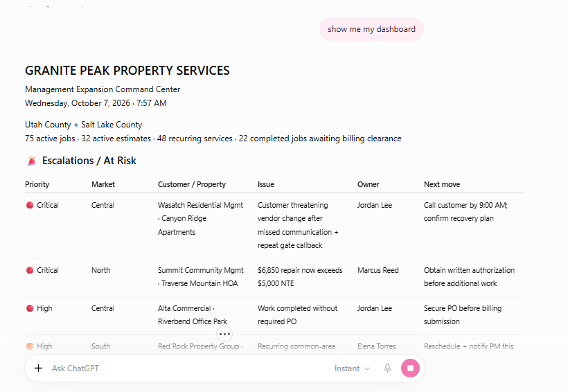Click the red dot for Canyon Ridge row
Viewport: 568px width, 392px height.
point(30,205)
